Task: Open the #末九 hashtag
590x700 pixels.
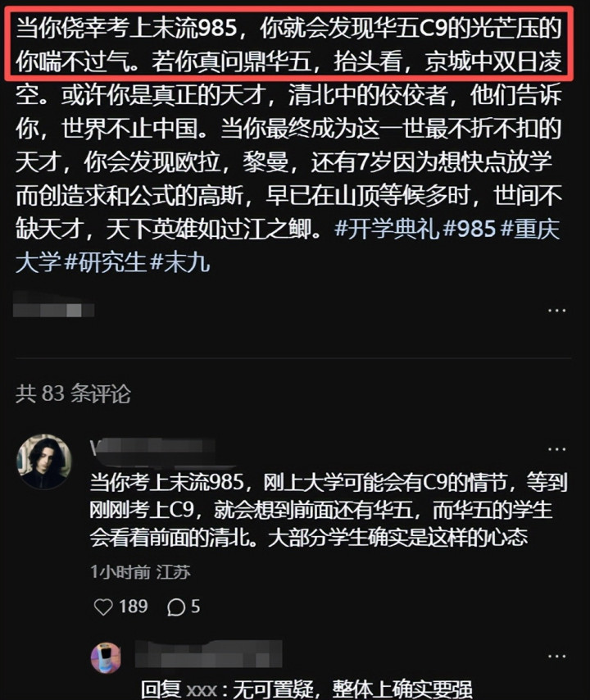Action: pyautogui.click(x=180, y=262)
